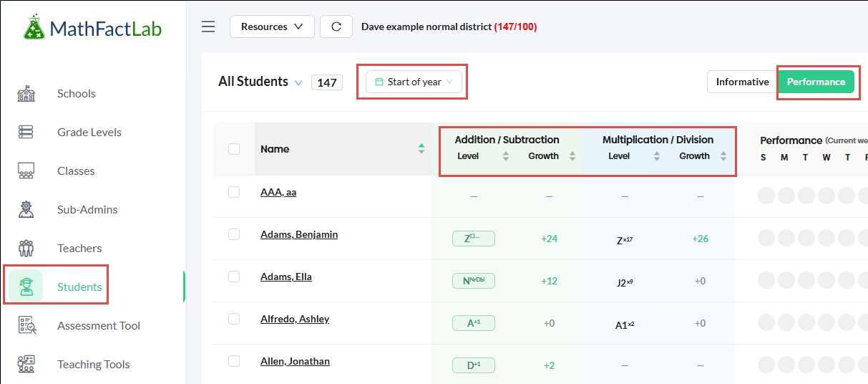Click the Classes board icon
This screenshot has width=868, height=384.
pyautogui.click(x=26, y=171)
